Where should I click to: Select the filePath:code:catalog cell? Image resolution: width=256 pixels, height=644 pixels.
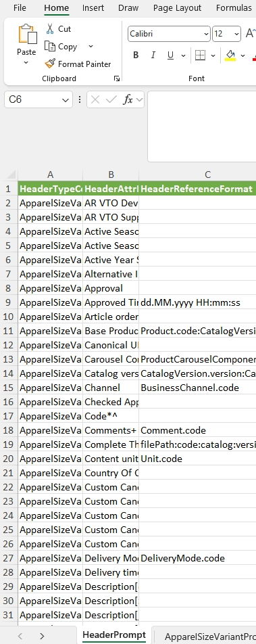197,444
